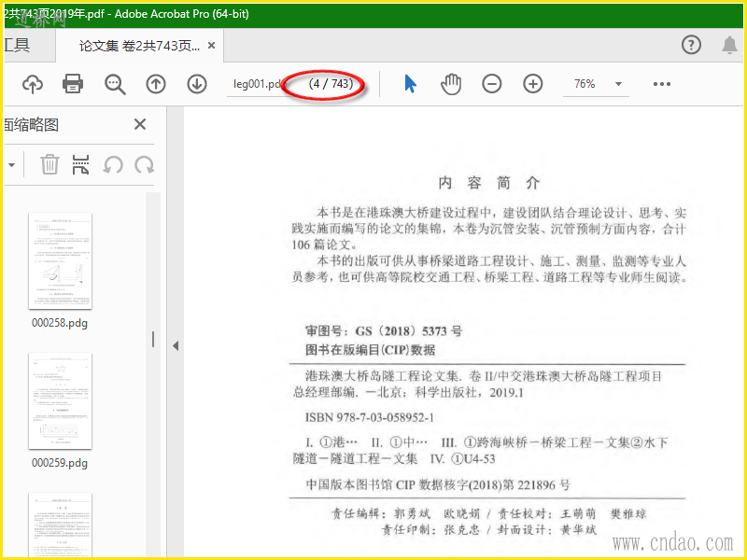Click 图书在版编目(CIP)数据 text

(x=370, y=350)
